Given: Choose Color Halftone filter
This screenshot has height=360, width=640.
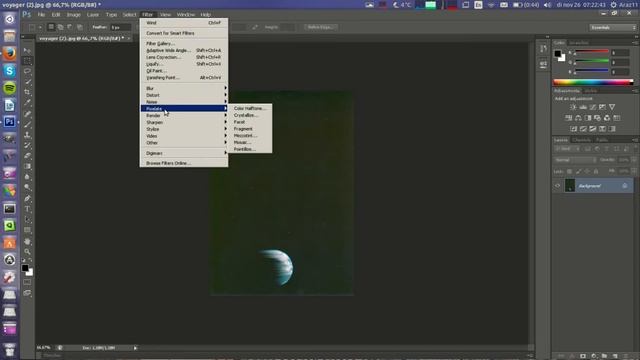Looking at the screenshot, I should click(x=250, y=108).
